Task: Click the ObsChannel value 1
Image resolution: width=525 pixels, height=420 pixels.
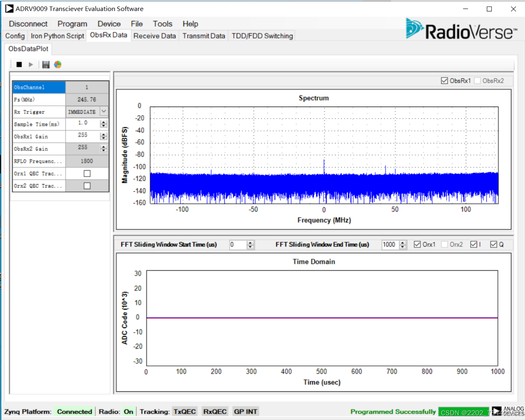Action: point(87,87)
